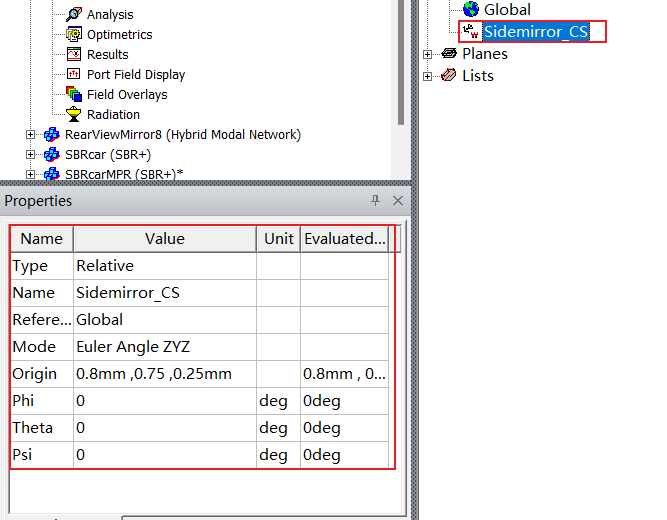Click the Psi evaluated 0deg cell
667x520 pixels.
(345, 455)
